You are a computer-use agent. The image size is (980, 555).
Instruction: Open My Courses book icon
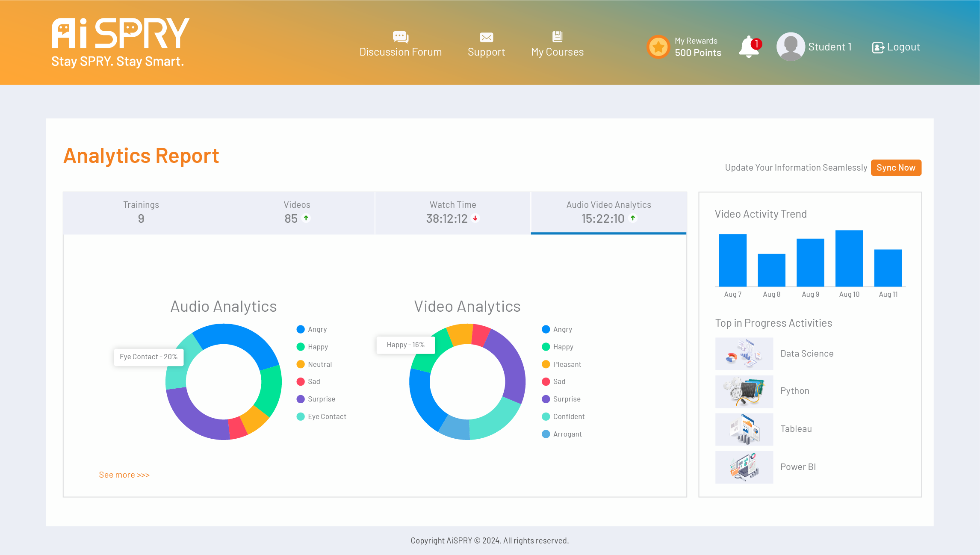557,37
